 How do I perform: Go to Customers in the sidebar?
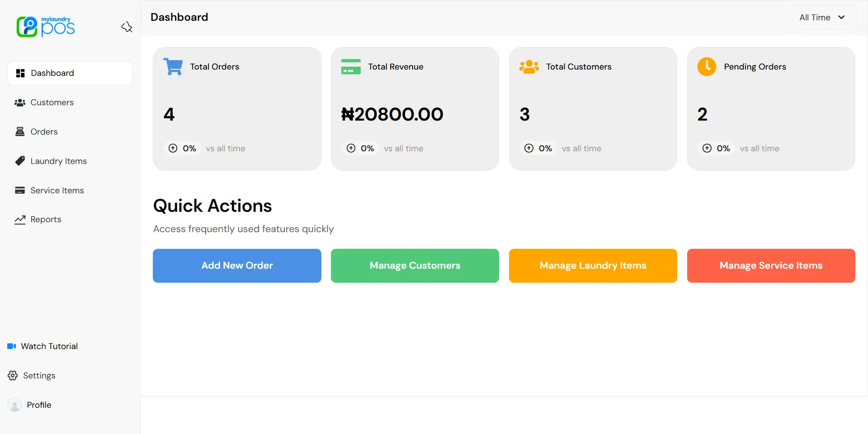point(52,103)
